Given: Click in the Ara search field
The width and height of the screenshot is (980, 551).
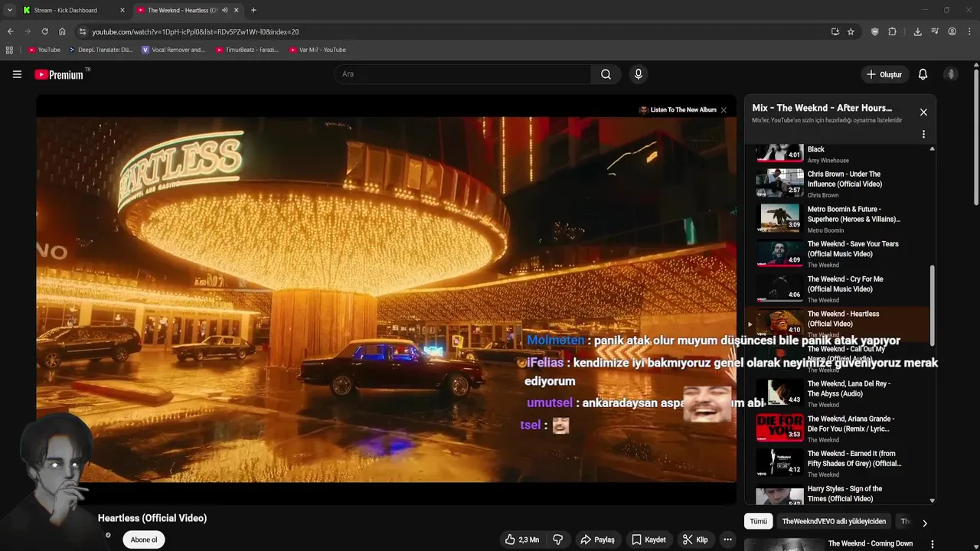Looking at the screenshot, I should pos(462,74).
